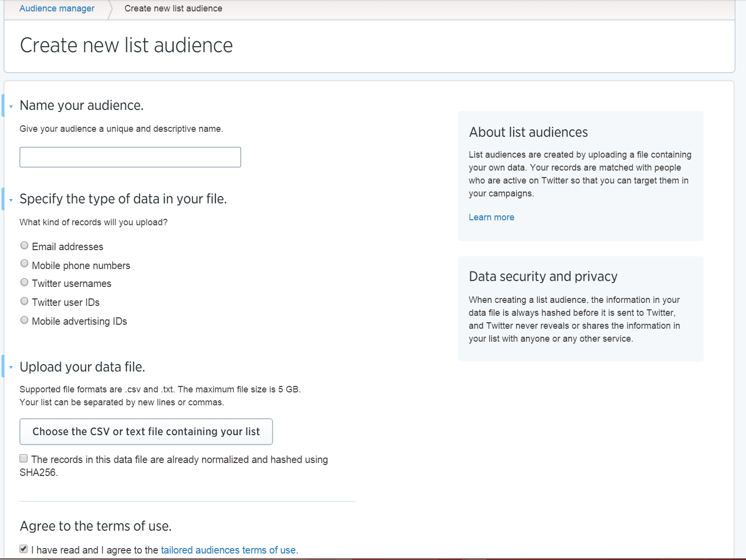Uncheck the terms of use agreement checkbox

24,549
